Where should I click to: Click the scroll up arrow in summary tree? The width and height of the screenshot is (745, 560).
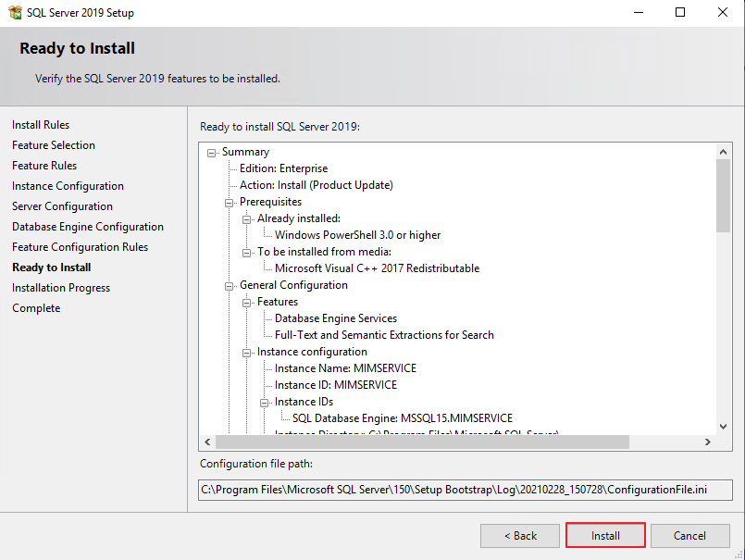click(x=723, y=152)
